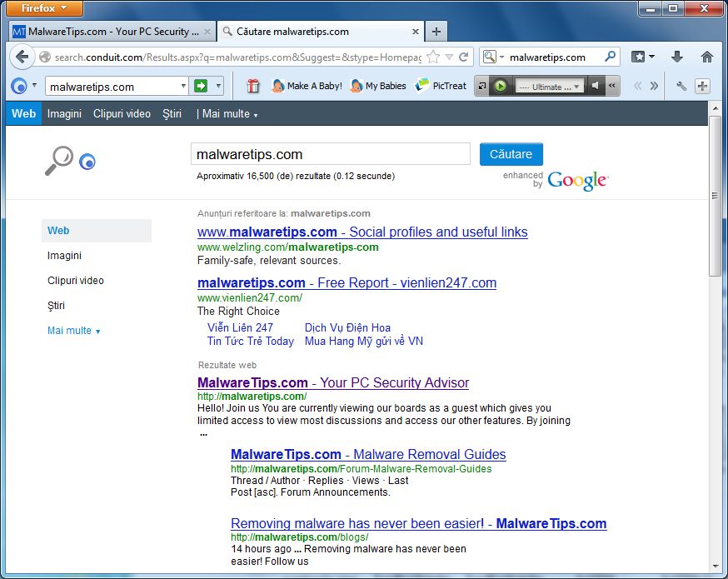Open the Your PC Security Advisor result

coord(333,382)
